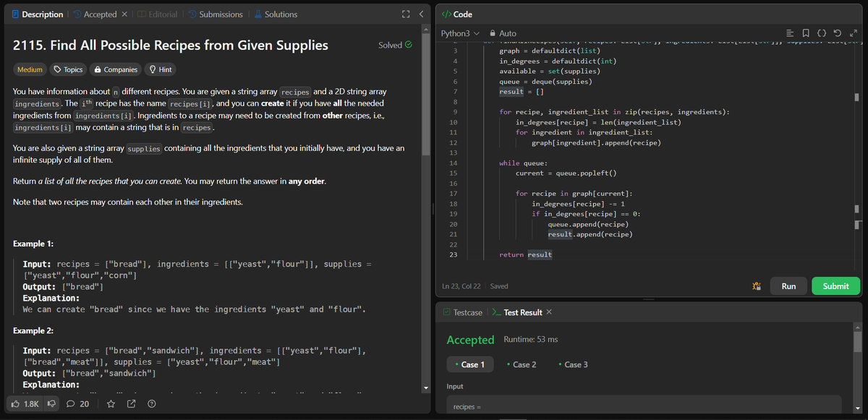Click the problem title heading

pyautogui.click(x=171, y=45)
